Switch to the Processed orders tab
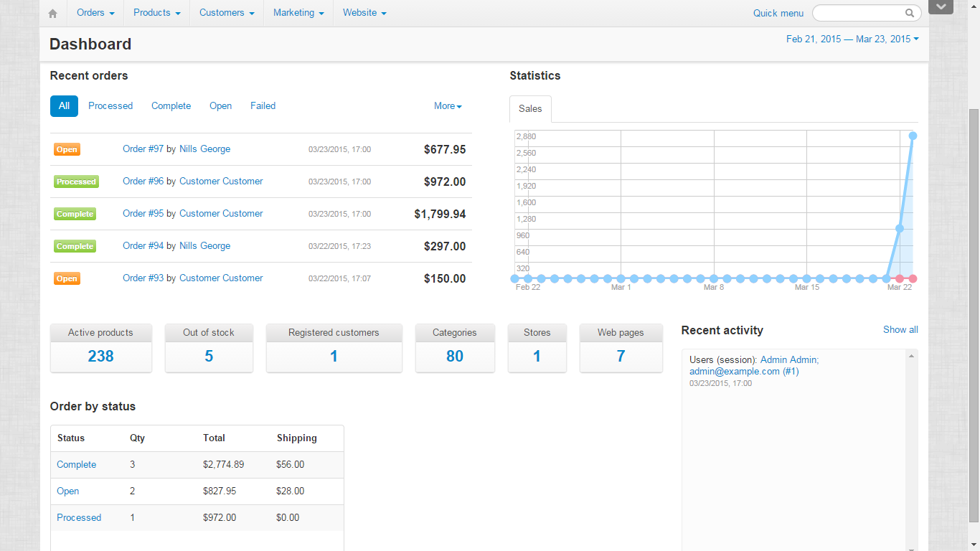This screenshot has height=551, width=980. [x=110, y=106]
